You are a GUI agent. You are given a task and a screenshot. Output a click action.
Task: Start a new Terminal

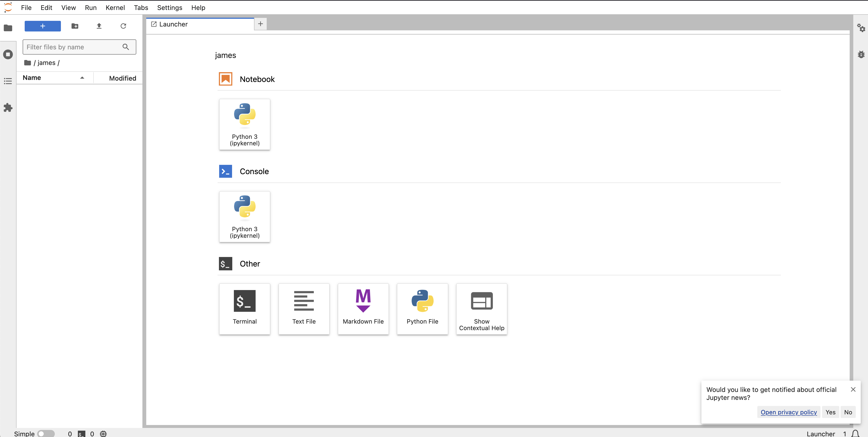[x=245, y=309]
